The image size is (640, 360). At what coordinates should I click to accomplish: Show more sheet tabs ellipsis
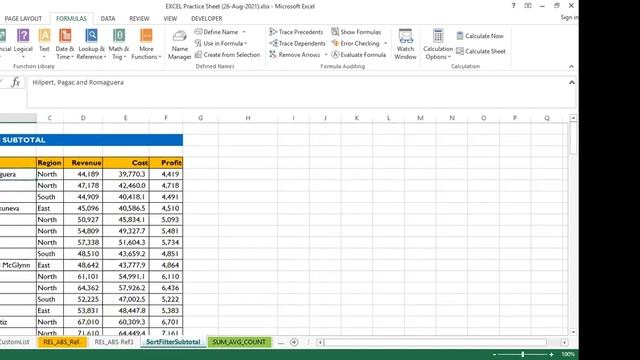280,343
